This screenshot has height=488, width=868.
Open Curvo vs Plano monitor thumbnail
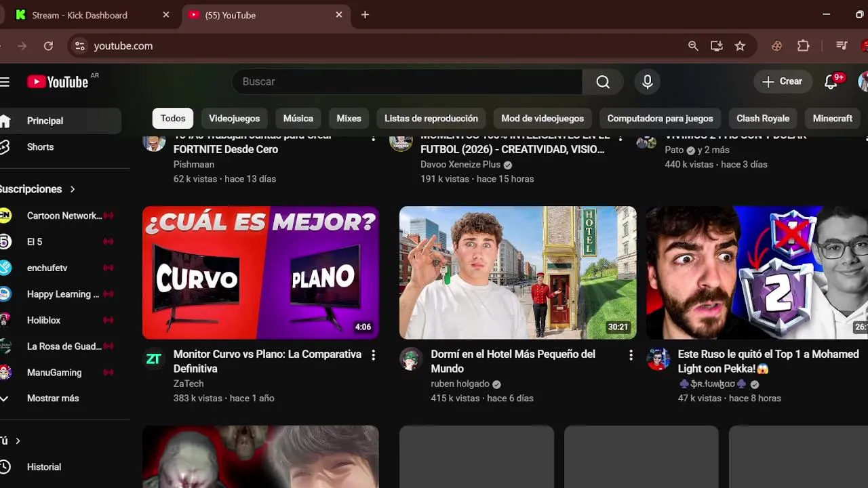[x=260, y=272]
